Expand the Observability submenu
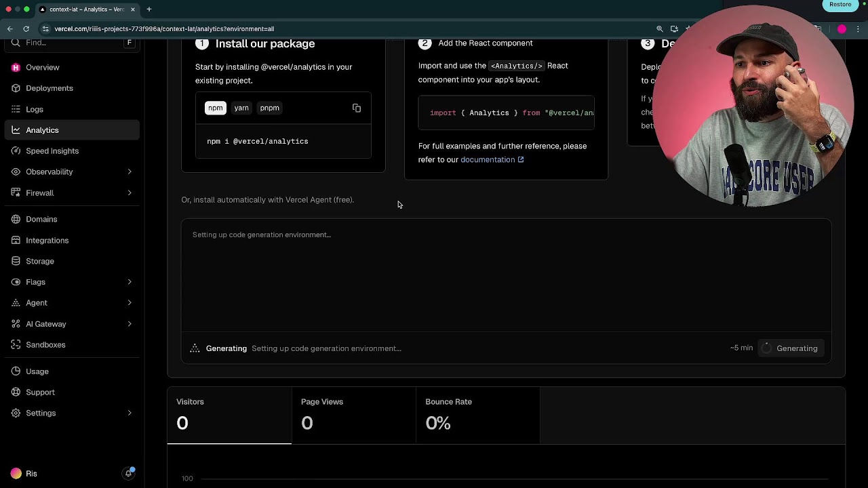868x488 pixels. click(x=130, y=172)
